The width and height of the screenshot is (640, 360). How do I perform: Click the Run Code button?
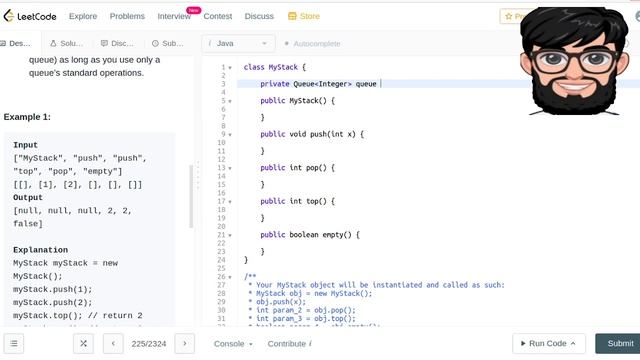[x=549, y=343]
